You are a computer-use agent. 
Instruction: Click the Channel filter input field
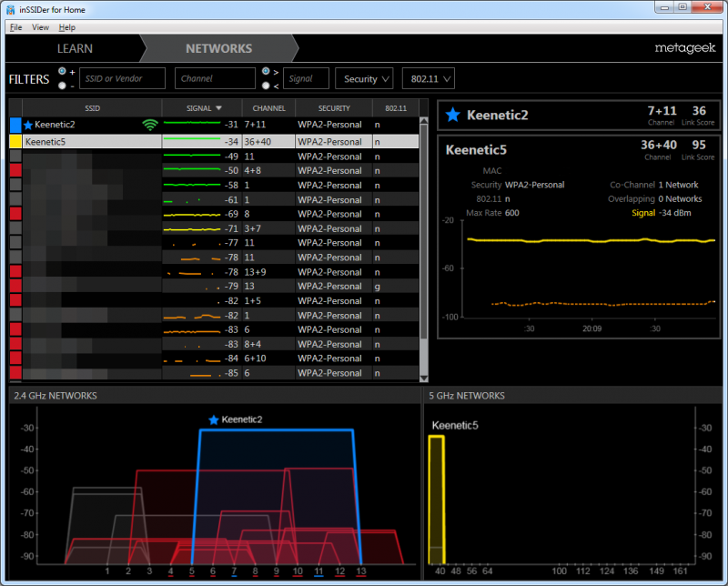pos(215,79)
